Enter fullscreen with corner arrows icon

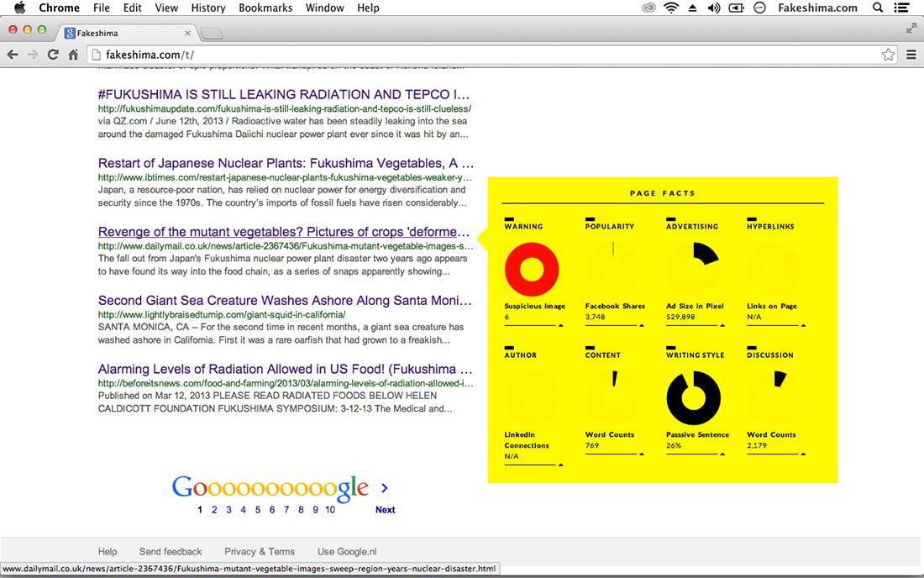coord(911,28)
